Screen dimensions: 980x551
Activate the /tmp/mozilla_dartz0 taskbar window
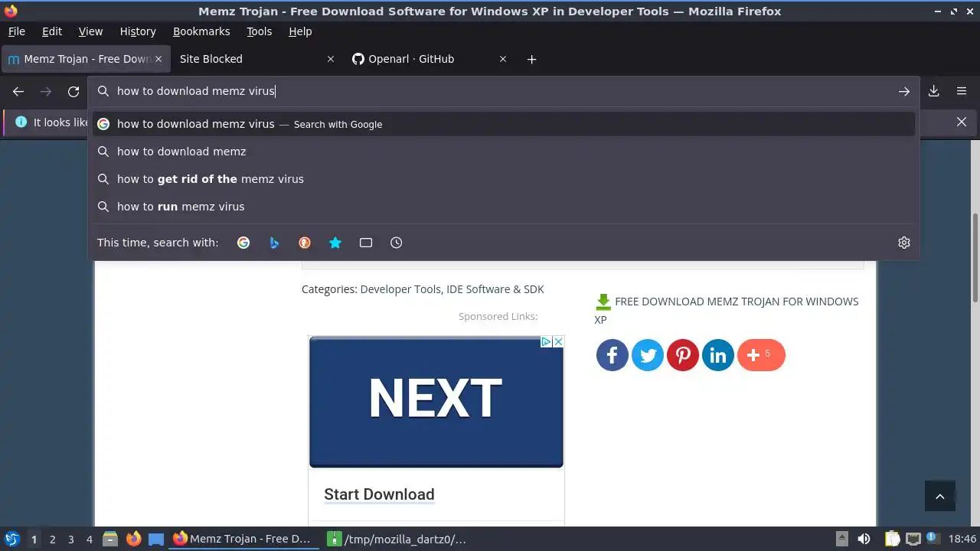tap(397, 539)
